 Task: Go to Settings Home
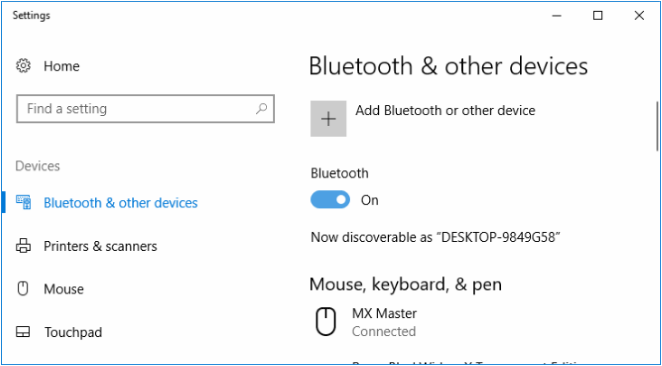[62, 66]
